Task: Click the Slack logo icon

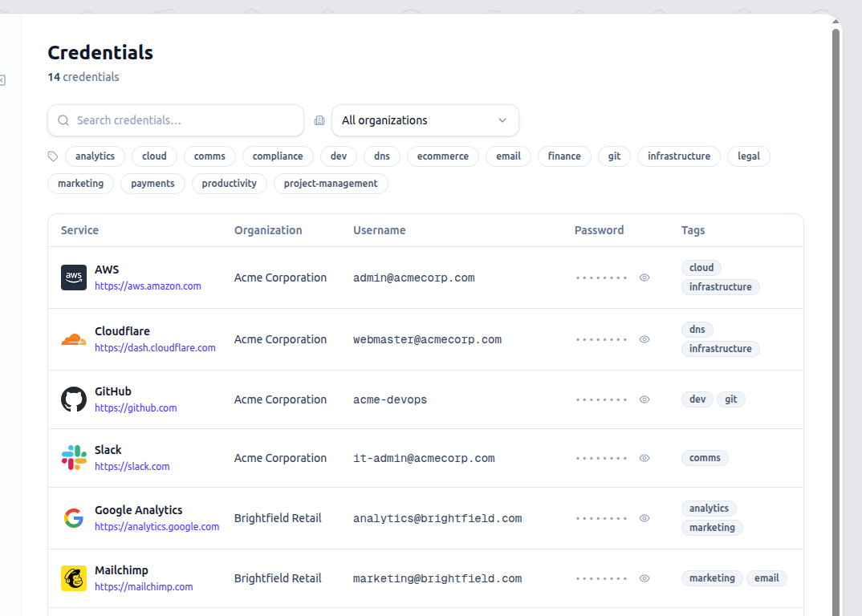Action: 74,458
